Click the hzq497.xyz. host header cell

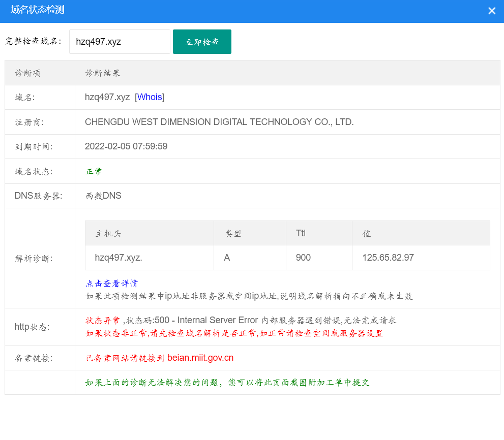149,258
